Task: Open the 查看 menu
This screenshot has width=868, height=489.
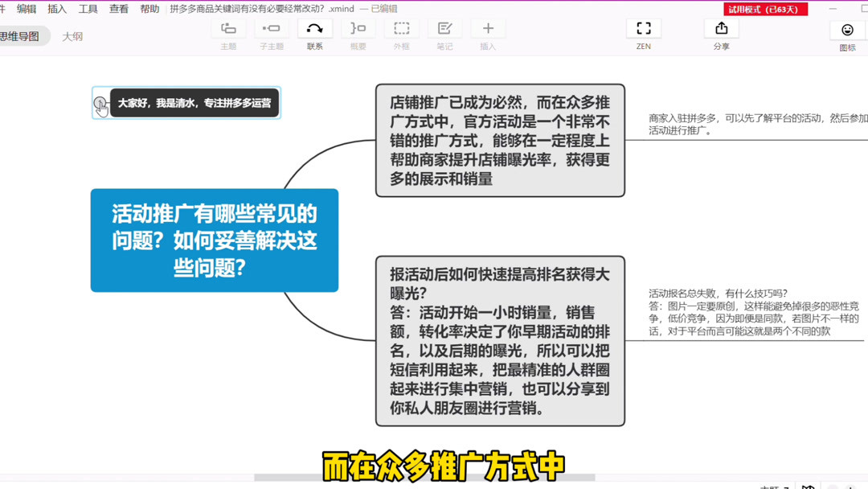Action: click(118, 9)
